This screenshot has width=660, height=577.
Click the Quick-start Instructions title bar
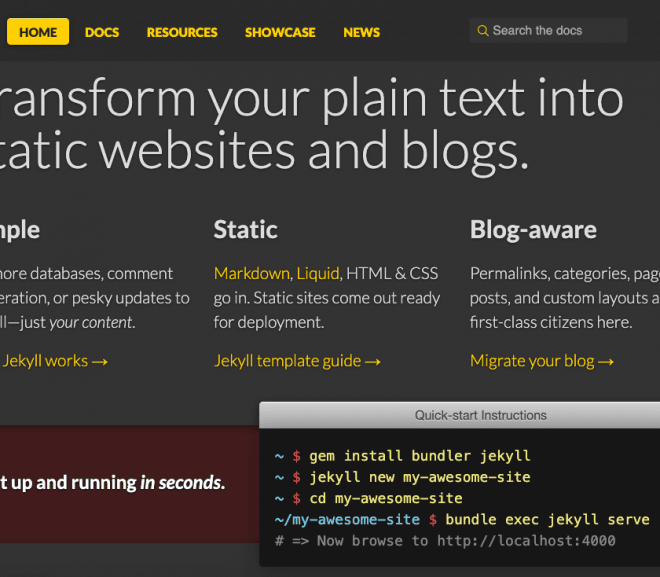tap(460, 415)
